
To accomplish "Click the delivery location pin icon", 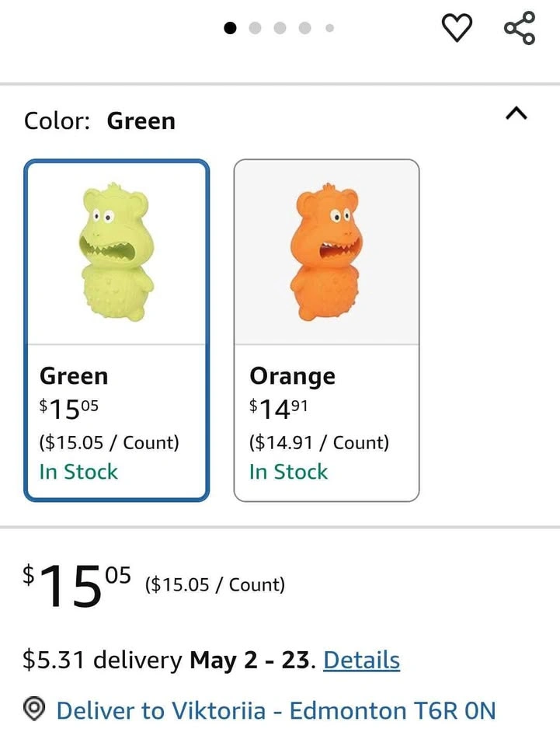I will (33, 710).
